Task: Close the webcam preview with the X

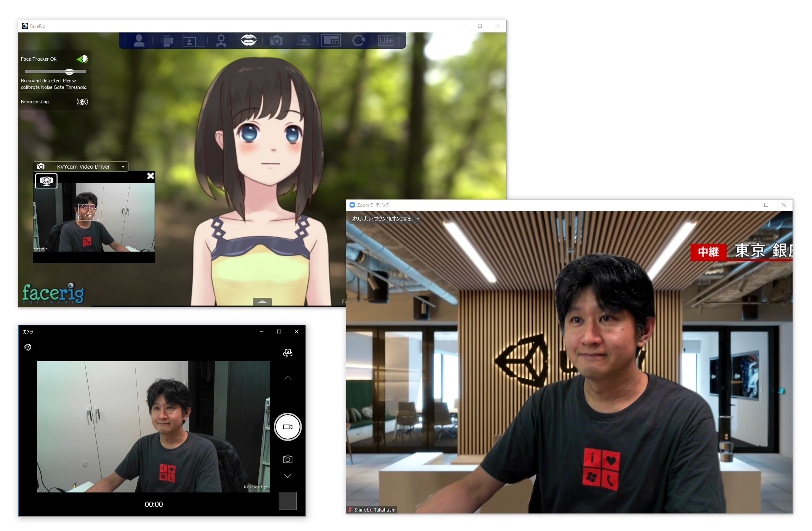Action: 151,176
